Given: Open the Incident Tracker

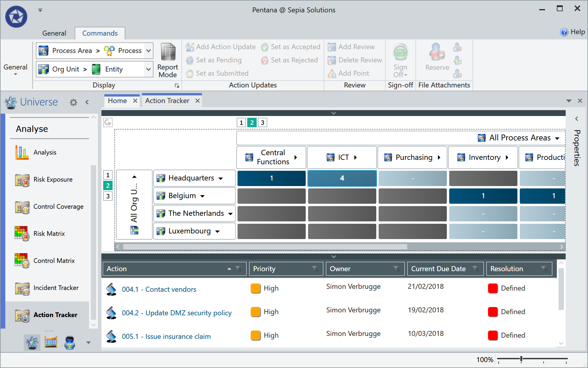Looking at the screenshot, I should 56,288.
